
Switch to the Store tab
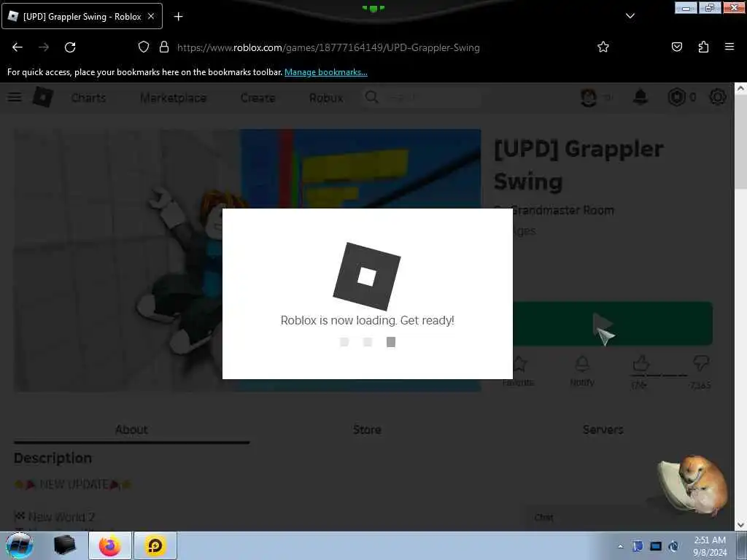tap(367, 429)
